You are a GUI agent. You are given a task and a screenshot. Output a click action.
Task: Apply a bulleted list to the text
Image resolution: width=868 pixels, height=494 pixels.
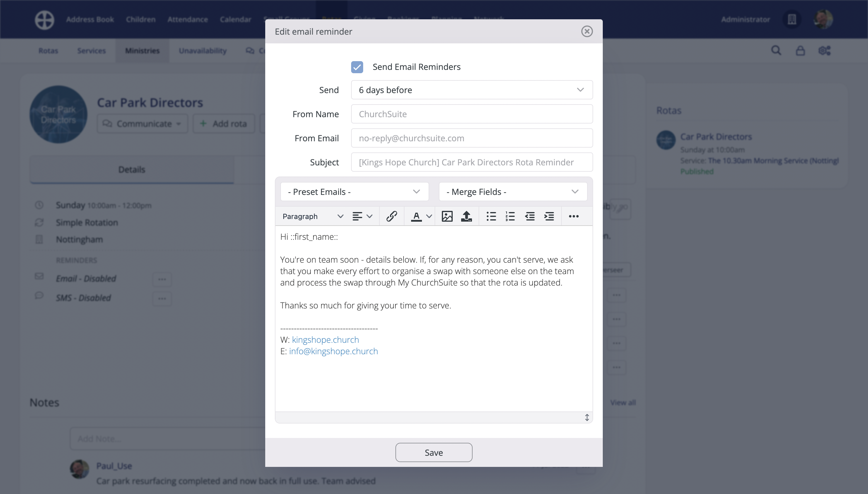491,216
